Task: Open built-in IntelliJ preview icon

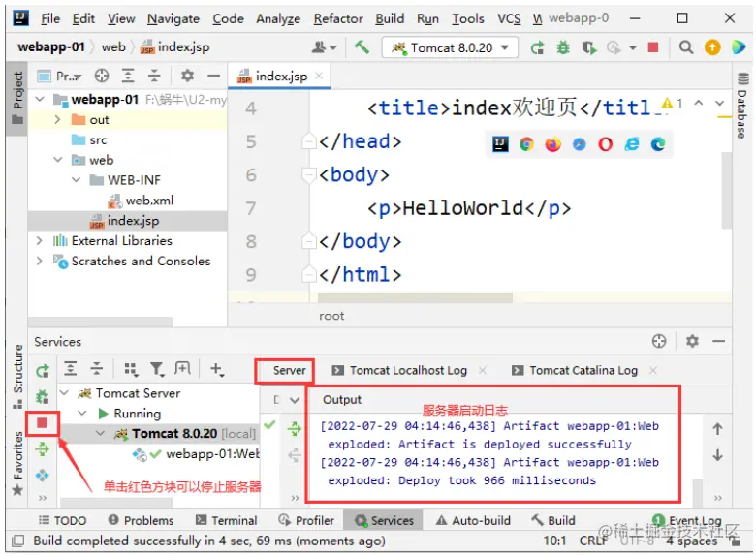Action: coord(500,144)
